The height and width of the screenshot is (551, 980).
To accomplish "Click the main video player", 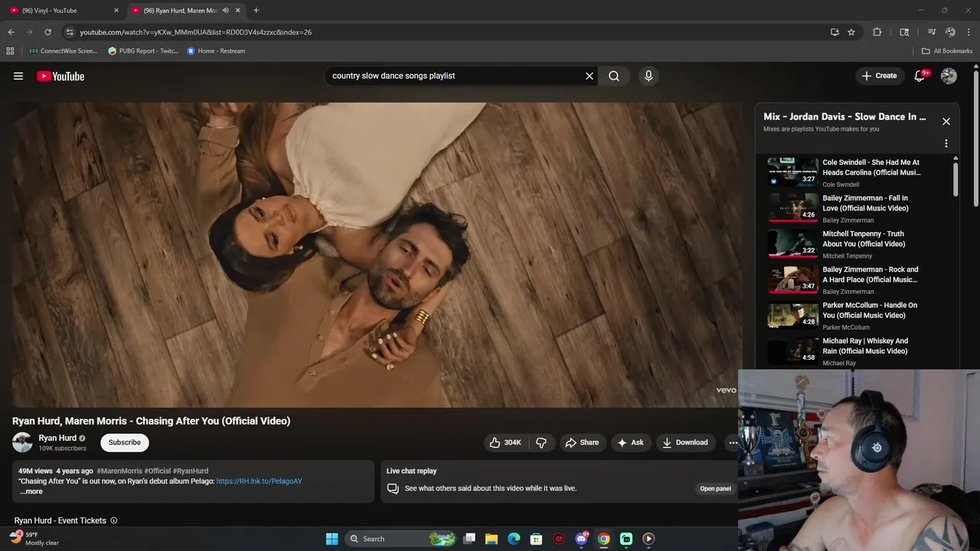I will (377, 255).
